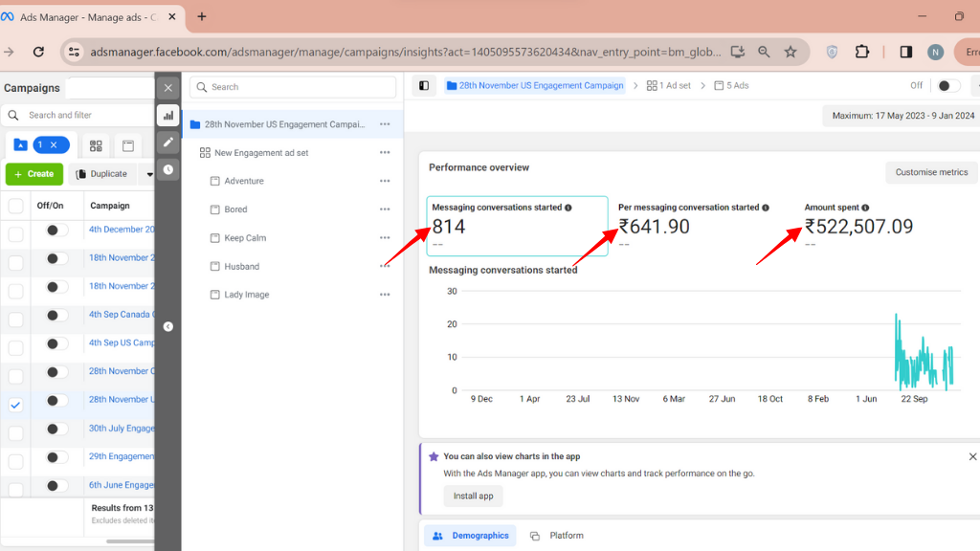The image size is (980, 551).
Task: Open the browser profile N avatar
Action: click(936, 53)
